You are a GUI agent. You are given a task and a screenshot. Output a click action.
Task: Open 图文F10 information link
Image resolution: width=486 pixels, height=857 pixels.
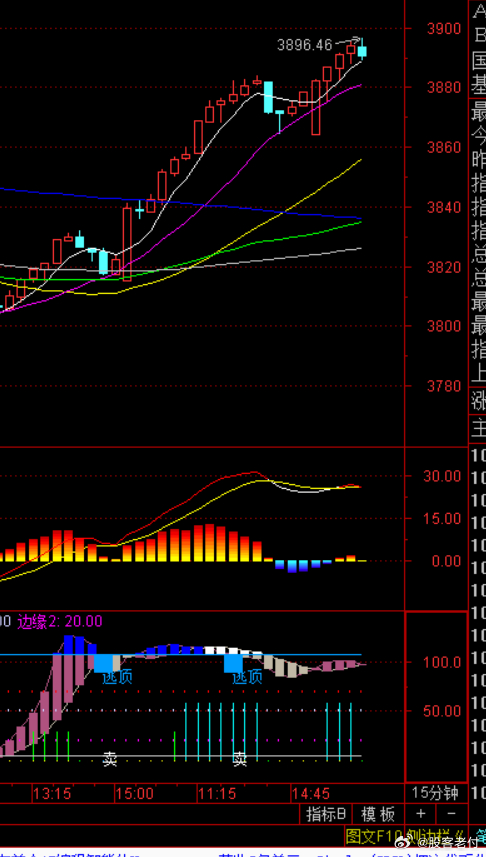pyautogui.click(x=373, y=835)
